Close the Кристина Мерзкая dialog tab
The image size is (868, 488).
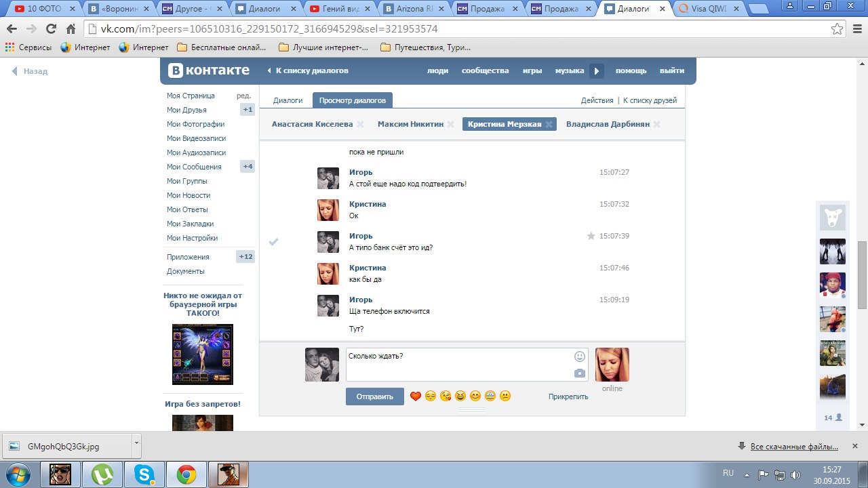[x=549, y=125]
